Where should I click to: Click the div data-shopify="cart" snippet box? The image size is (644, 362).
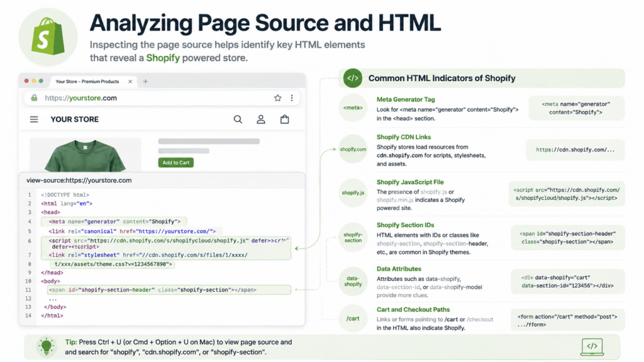click(x=568, y=282)
